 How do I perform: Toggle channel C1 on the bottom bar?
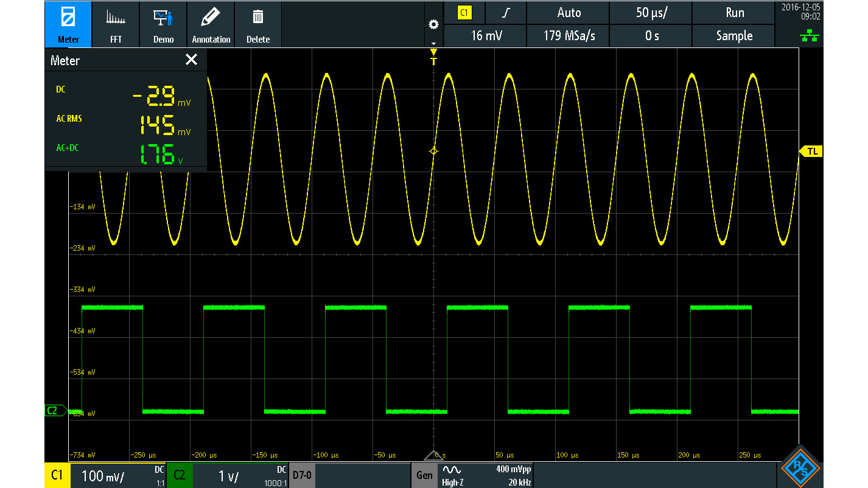[x=57, y=475]
